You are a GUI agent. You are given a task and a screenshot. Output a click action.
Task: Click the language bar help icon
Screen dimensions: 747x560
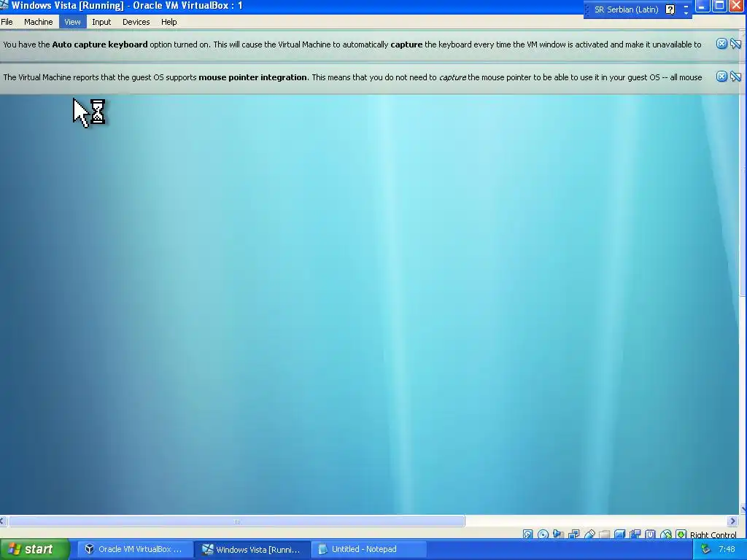coord(670,9)
